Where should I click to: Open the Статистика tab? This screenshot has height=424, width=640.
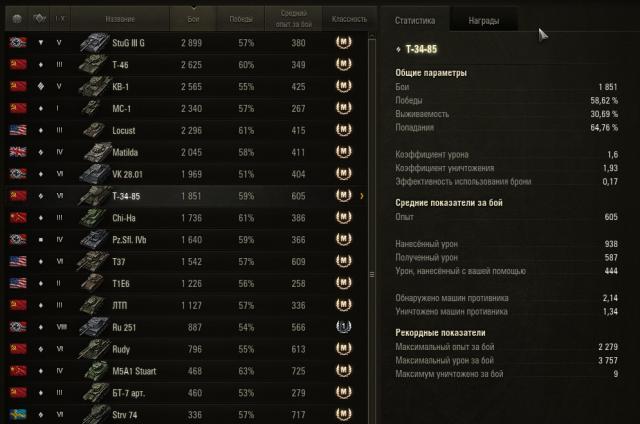pos(415,20)
